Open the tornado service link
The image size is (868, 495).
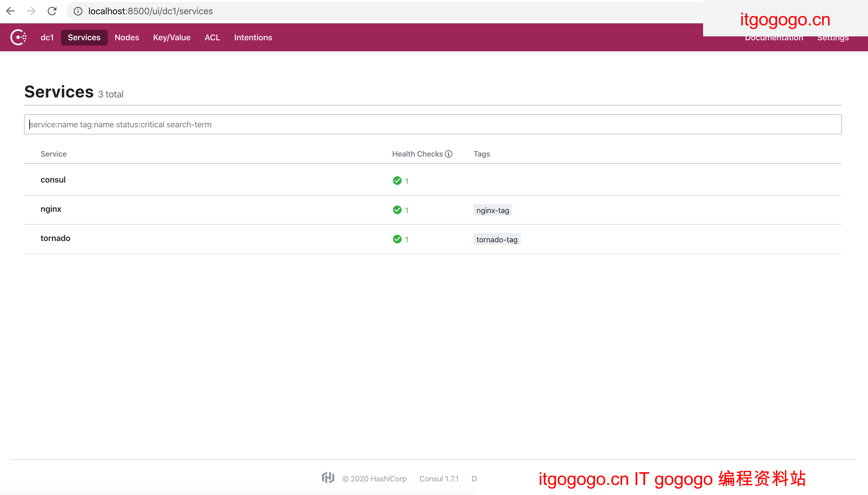click(56, 238)
